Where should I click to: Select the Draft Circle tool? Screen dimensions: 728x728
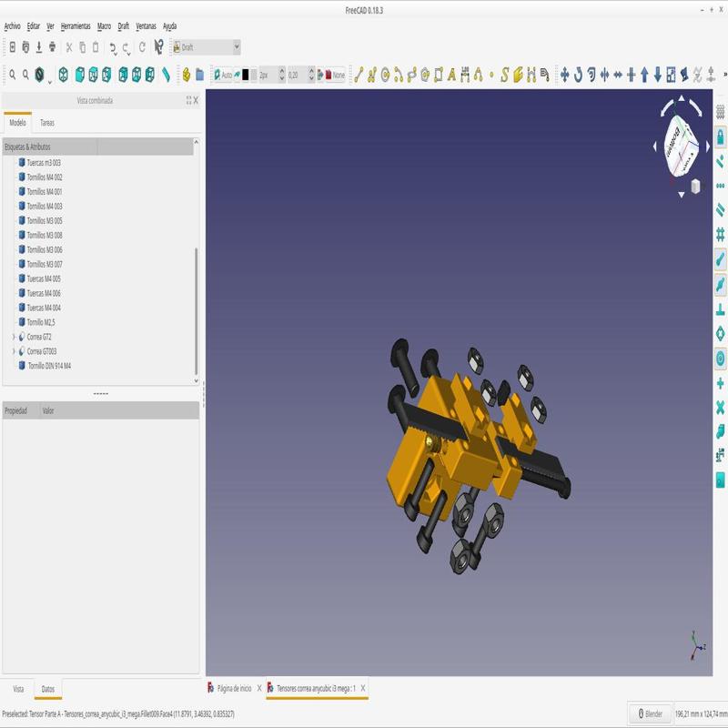385,75
